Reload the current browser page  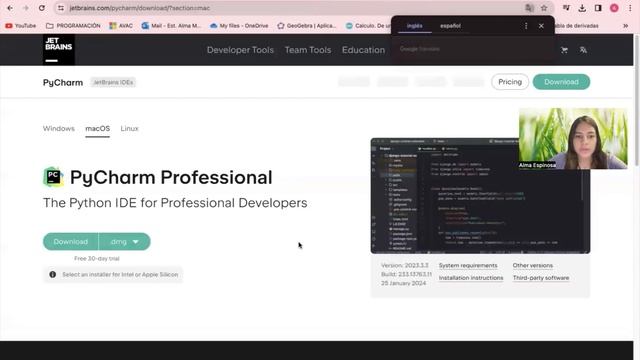coord(42,8)
